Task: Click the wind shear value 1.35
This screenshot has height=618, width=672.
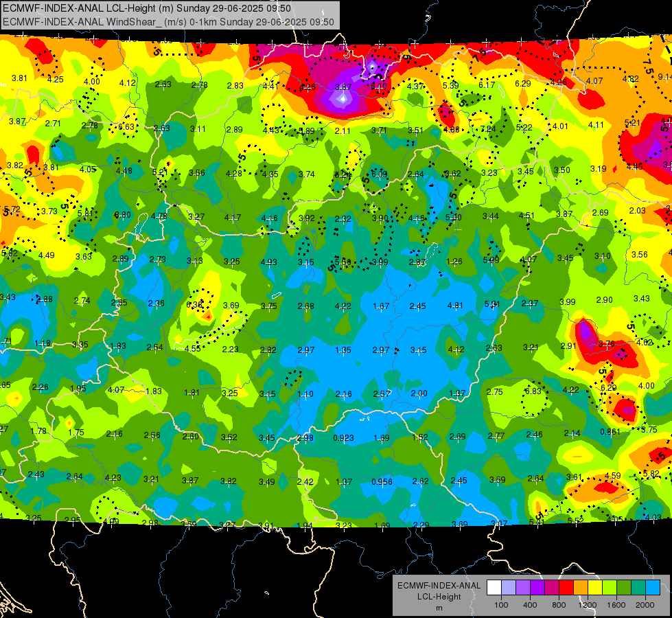Action: point(343,350)
